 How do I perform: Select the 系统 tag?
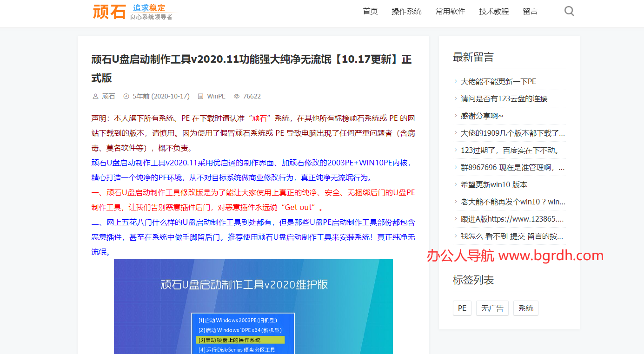click(526, 308)
